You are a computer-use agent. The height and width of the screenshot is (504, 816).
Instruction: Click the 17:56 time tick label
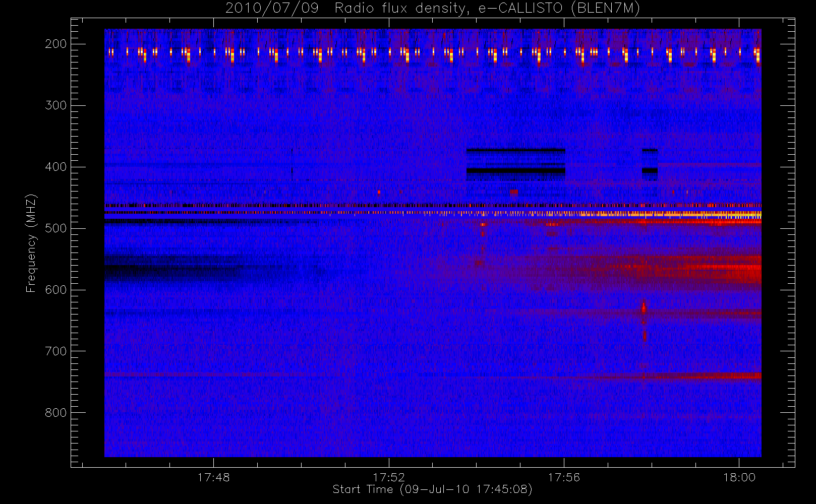click(x=564, y=477)
